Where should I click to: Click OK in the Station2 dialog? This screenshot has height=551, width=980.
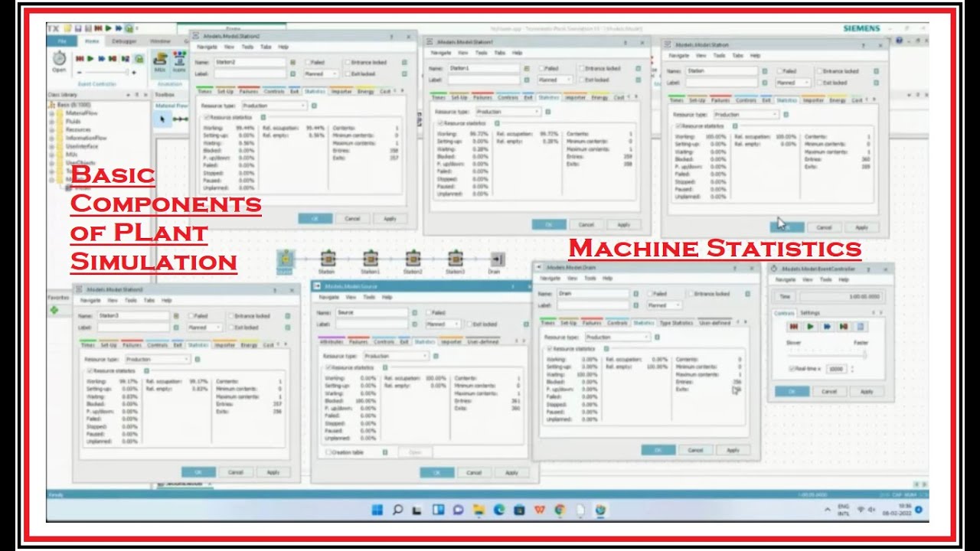315,219
